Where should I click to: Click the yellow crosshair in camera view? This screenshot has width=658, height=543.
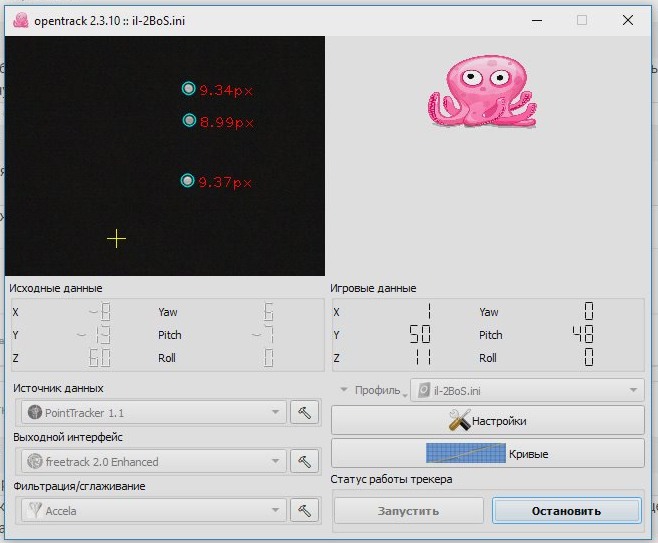pyautogui.click(x=116, y=239)
